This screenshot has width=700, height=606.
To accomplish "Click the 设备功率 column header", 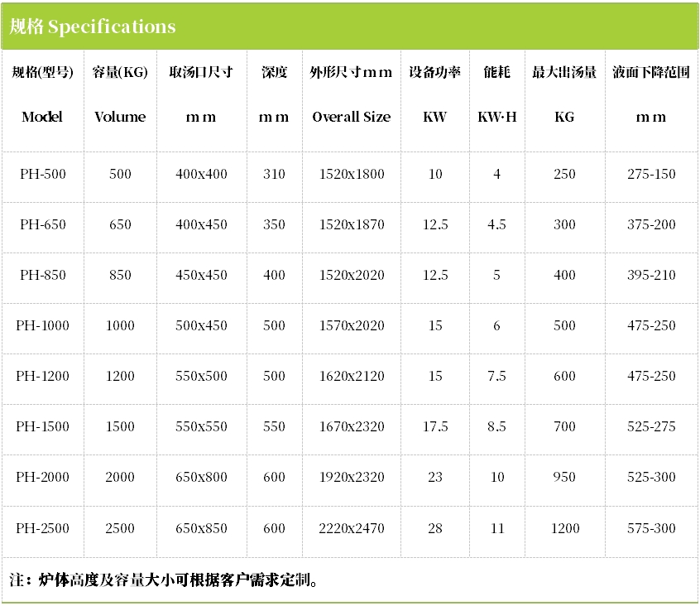I will pos(435,73).
